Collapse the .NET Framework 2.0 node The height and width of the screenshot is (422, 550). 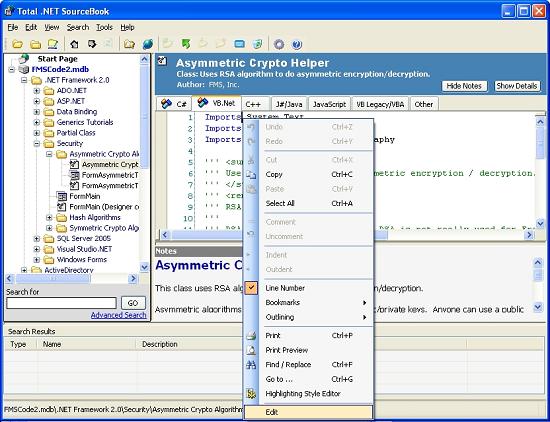24,80
